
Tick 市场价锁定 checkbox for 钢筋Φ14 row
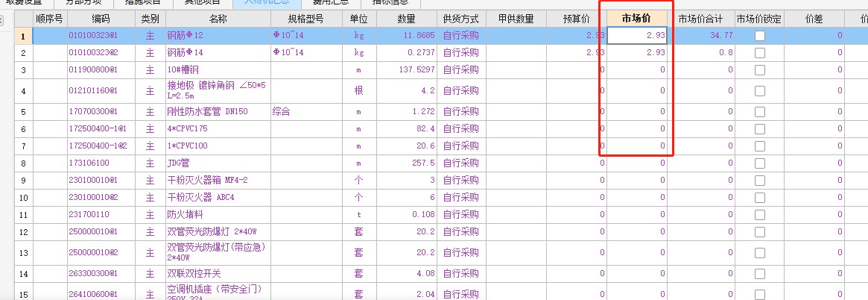point(759,53)
